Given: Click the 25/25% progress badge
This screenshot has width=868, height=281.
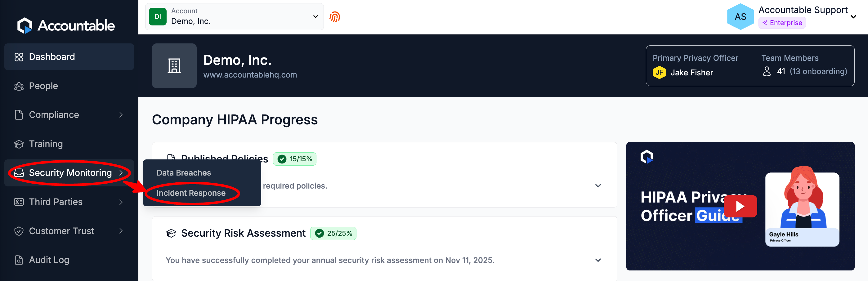Looking at the screenshot, I should click(x=333, y=234).
